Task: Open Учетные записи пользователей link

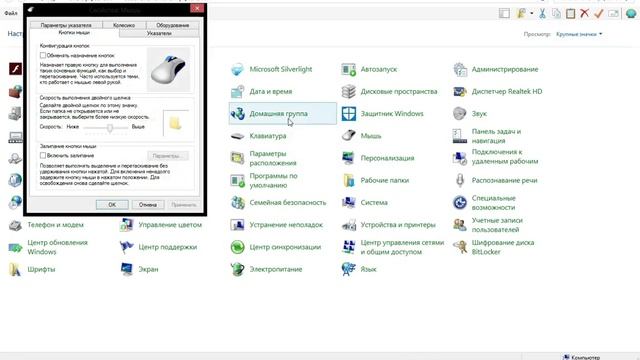Action: click(x=497, y=225)
